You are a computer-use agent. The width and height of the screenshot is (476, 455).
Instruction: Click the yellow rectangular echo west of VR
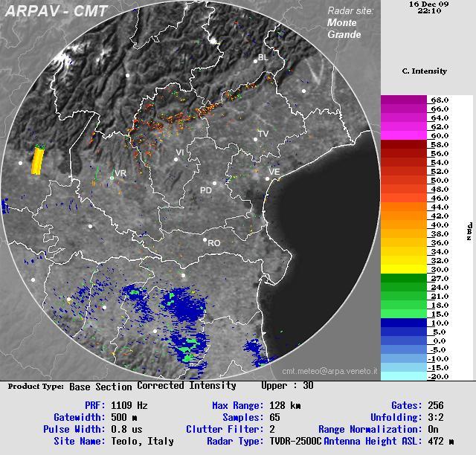pos(37,160)
